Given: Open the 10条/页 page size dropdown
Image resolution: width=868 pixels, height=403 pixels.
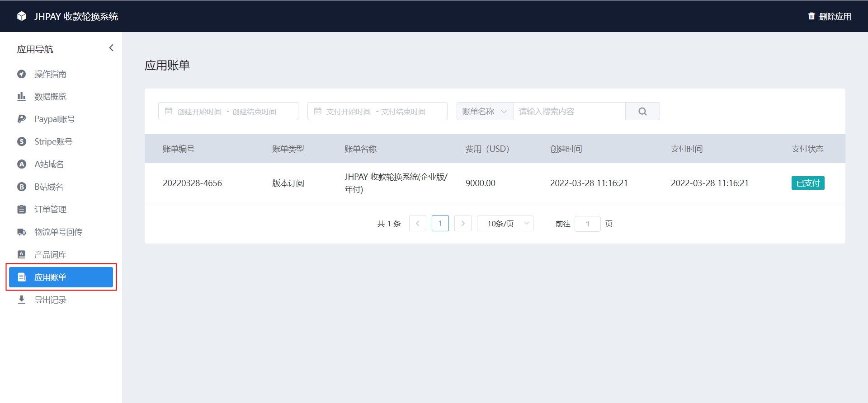Looking at the screenshot, I should [x=505, y=223].
